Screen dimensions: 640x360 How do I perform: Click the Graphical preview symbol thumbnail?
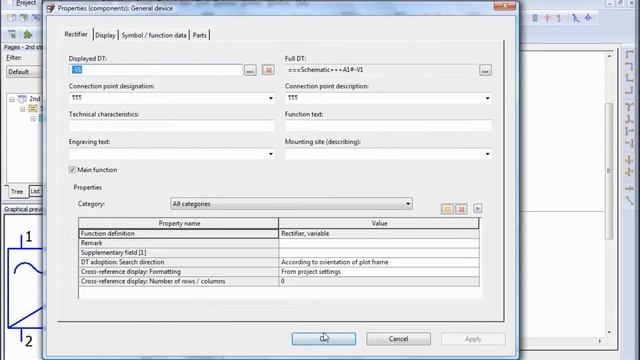[24, 286]
